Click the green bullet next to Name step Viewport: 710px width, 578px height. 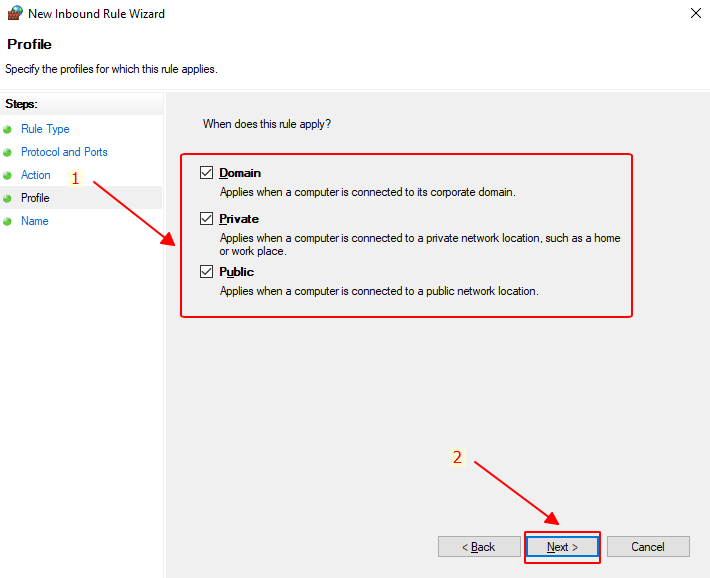[7, 222]
